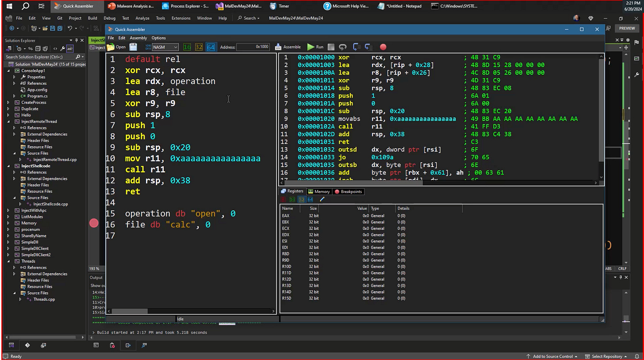Click the Address input field
The image size is (644, 360).
click(x=253, y=47)
